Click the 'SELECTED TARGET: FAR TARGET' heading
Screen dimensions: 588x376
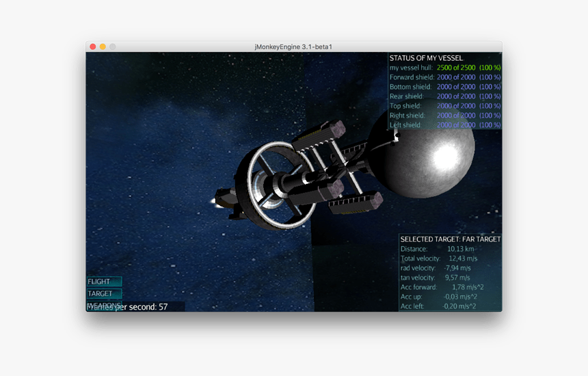[451, 239]
